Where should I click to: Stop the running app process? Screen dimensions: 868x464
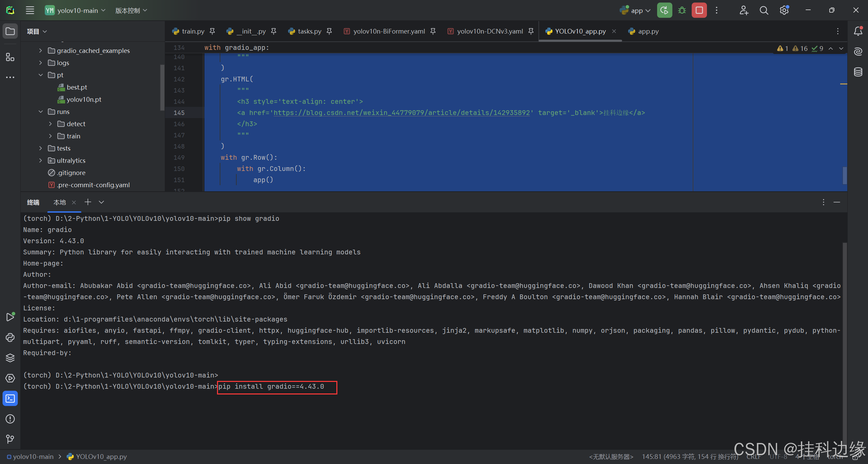pyautogui.click(x=699, y=10)
